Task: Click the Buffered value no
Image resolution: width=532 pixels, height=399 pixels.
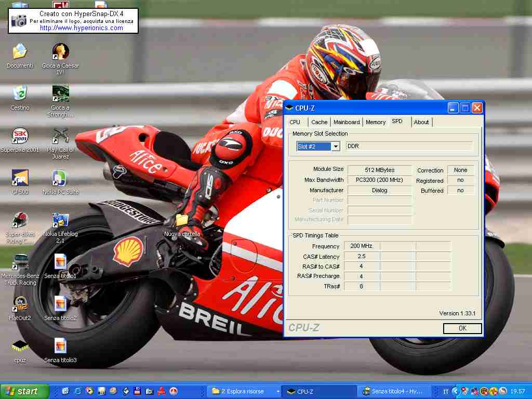Action: click(460, 190)
